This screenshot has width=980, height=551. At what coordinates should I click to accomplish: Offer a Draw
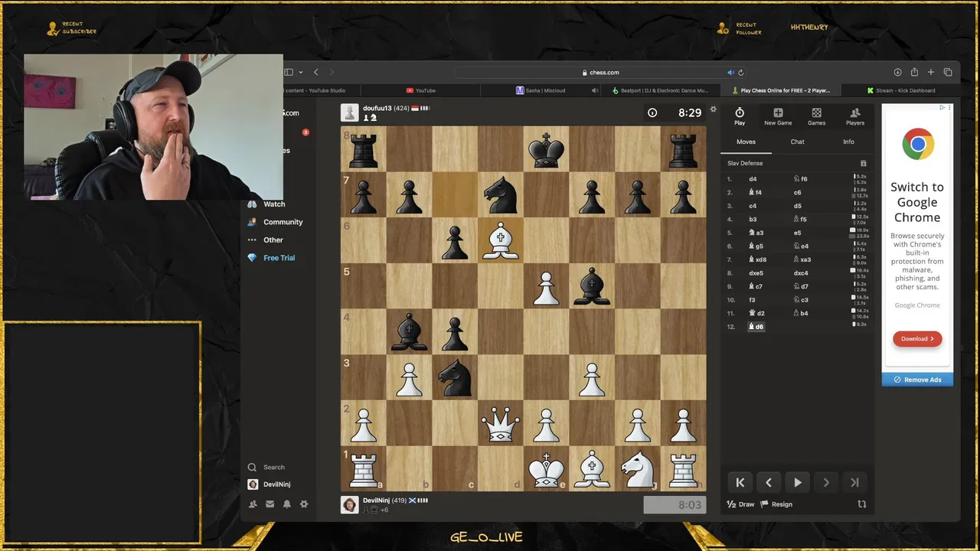point(740,504)
